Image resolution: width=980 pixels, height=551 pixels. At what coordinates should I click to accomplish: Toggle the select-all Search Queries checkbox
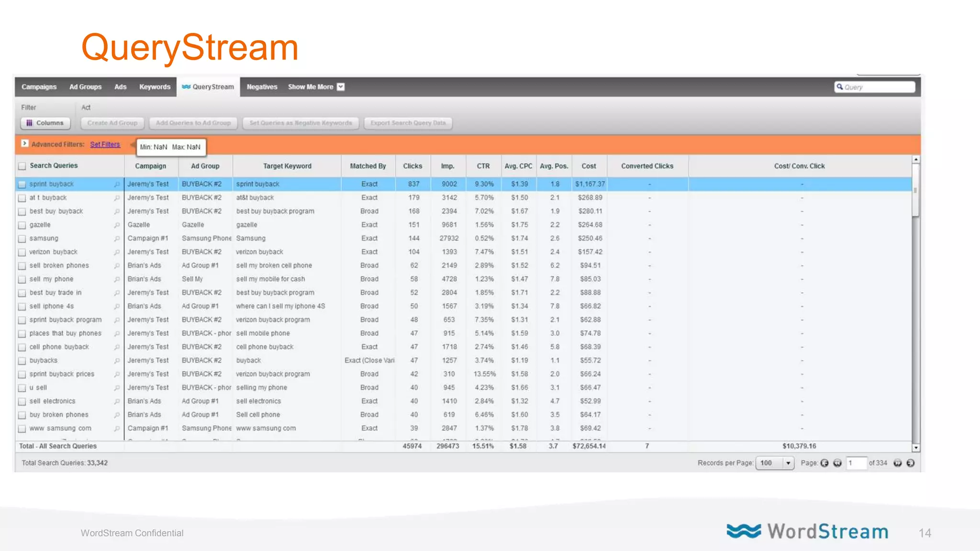[x=22, y=166]
